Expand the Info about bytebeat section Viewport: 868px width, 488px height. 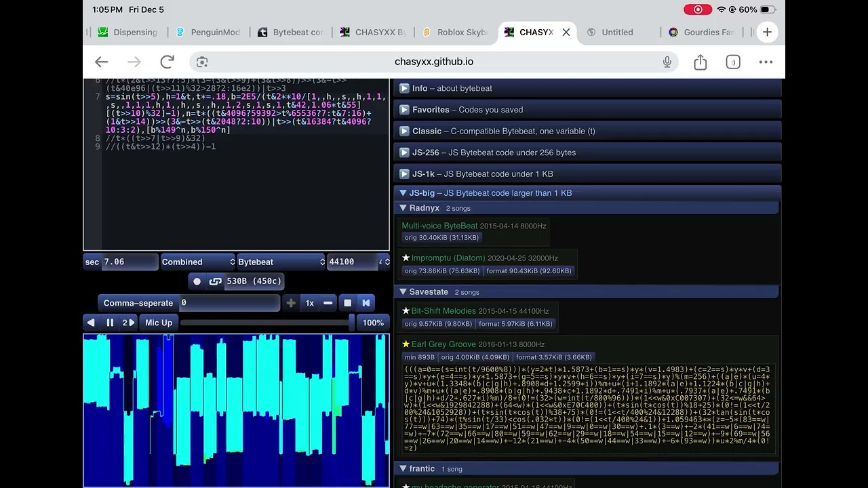click(x=587, y=88)
